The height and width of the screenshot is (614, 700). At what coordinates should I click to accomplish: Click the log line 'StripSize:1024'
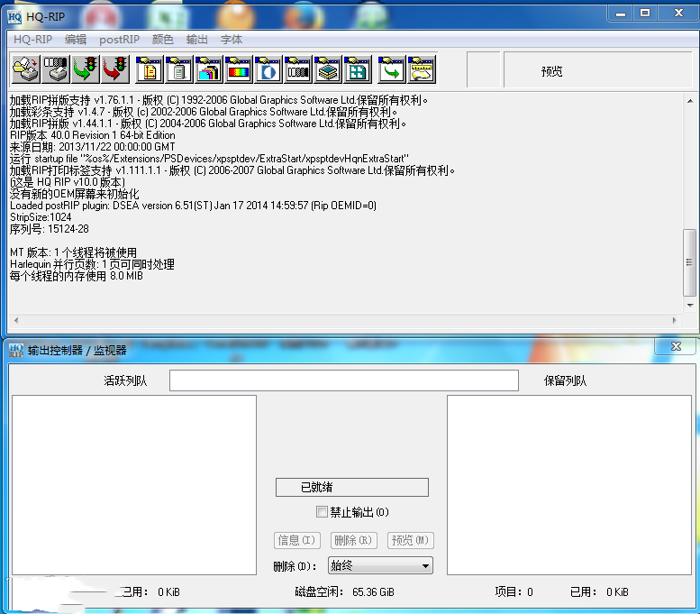[41, 217]
